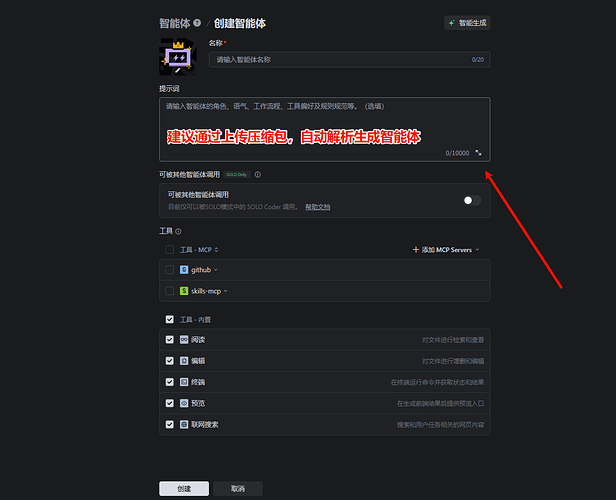
Task: Click the 0/10000 character counter
Action: 457,153
